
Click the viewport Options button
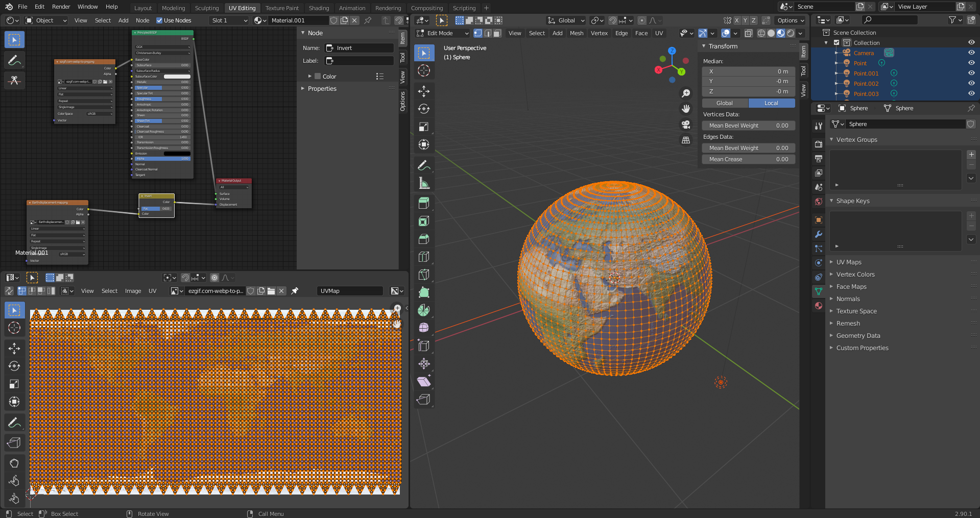click(x=791, y=20)
